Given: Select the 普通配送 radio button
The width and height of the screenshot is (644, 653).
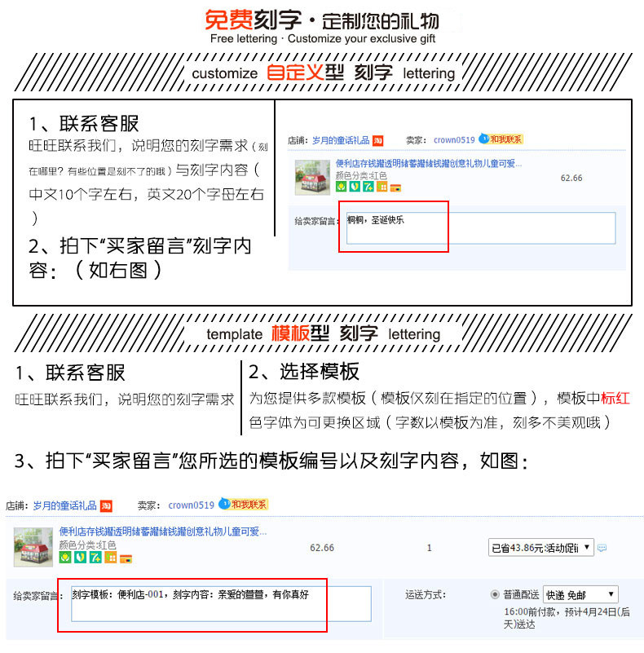Looking at the screenshot, I should tap(495, 594).
